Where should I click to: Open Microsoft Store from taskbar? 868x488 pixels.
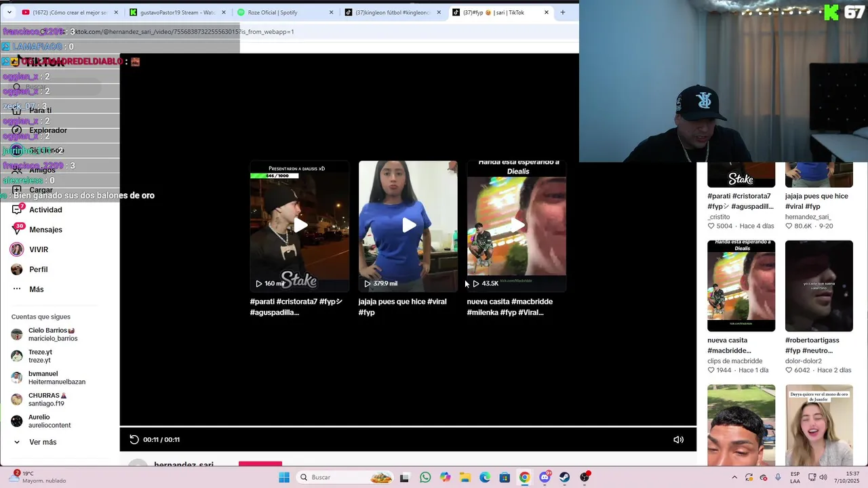505,477
